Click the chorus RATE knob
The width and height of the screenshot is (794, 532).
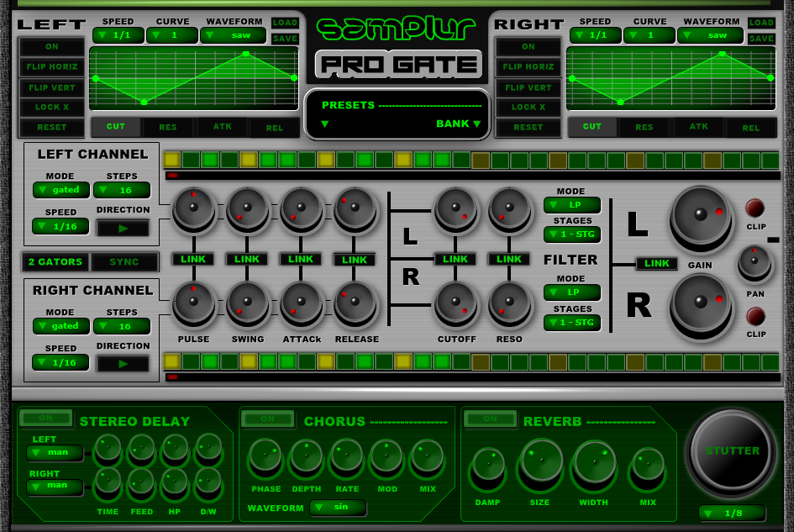point(347,457)
